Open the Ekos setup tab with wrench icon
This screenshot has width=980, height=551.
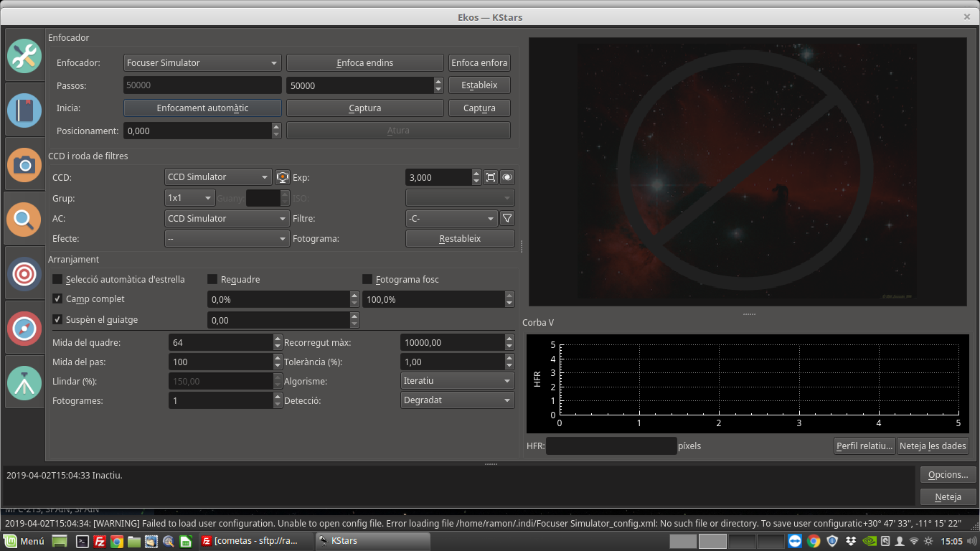click(x=24, y=56)
